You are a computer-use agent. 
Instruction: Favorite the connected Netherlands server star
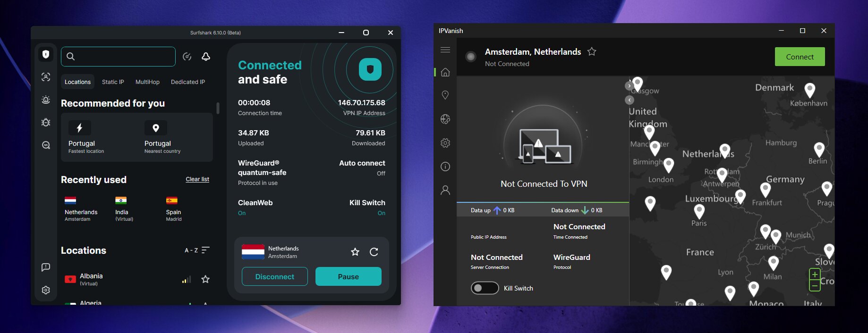point(355,252)
